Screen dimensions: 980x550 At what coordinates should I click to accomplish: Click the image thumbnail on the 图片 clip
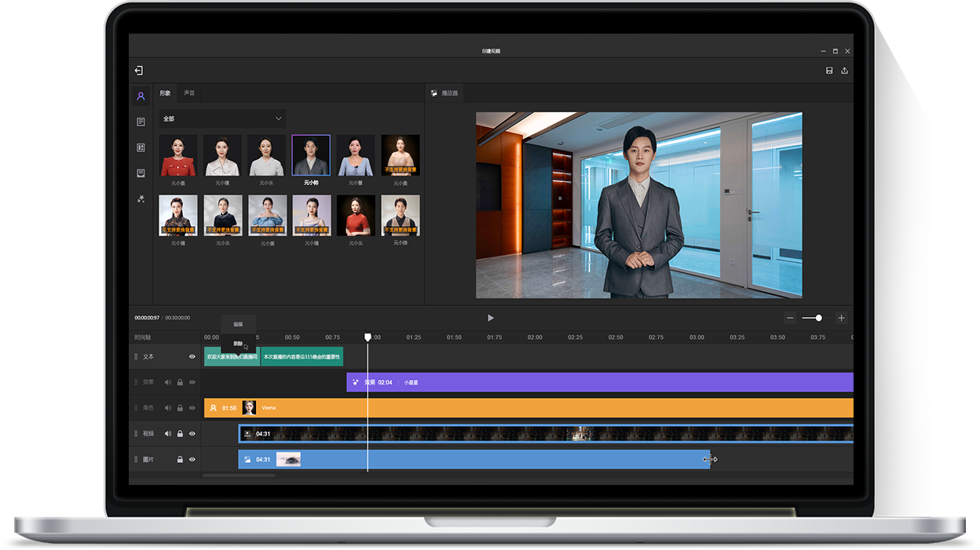click(x=288, y=459)
